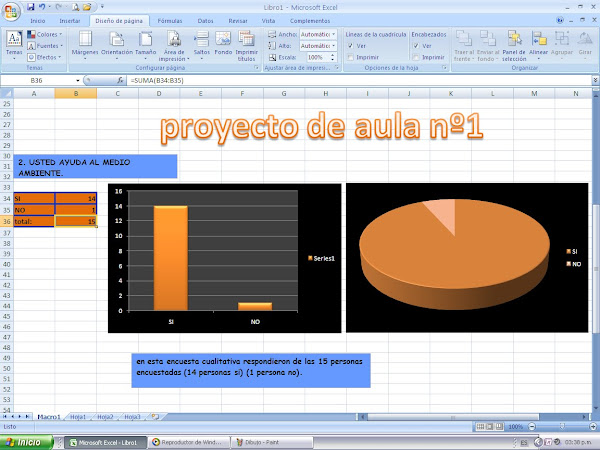
Task: Toggle Encabezados Imprimir checkbox
Action: click(416, 57)
